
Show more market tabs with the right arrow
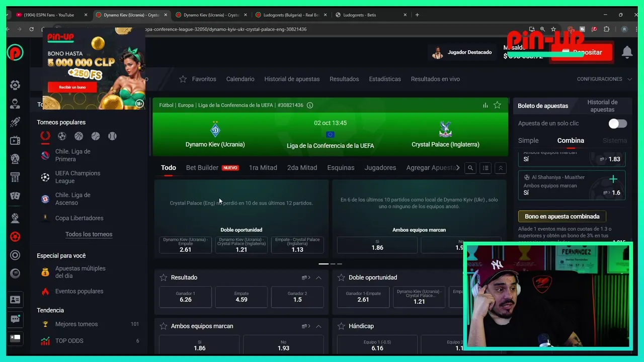tap(457, 167)
